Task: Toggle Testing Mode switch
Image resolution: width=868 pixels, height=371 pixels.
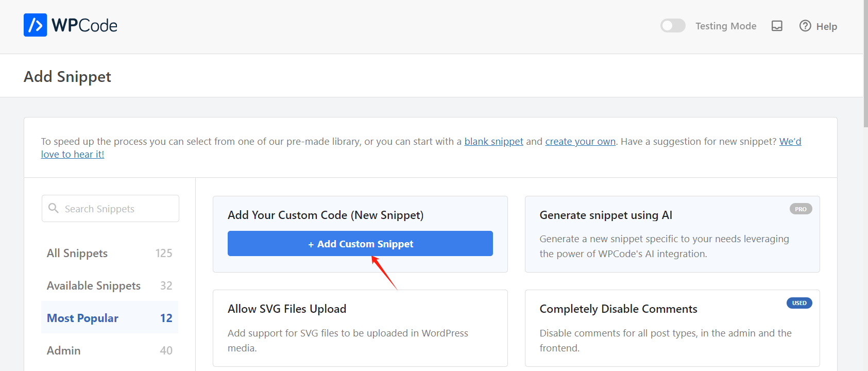Action: point(673,26)
